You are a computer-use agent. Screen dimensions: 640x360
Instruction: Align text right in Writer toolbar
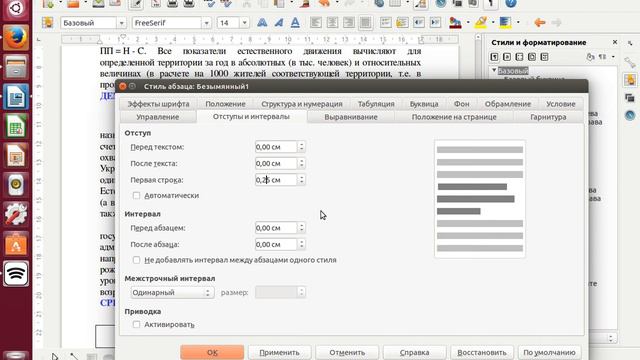pos(349,22)
